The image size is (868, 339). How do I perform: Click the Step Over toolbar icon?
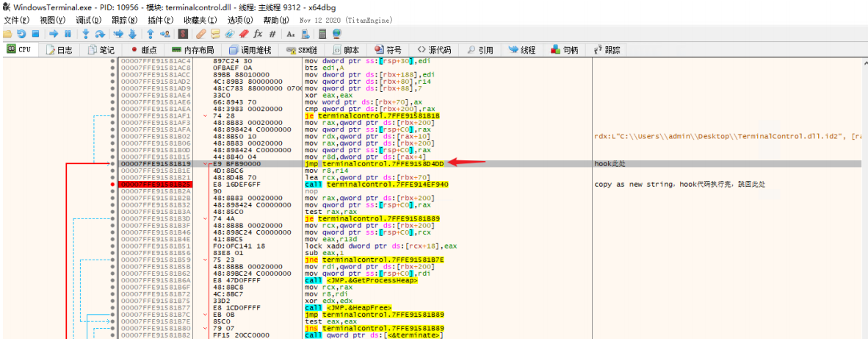point(100,34)
